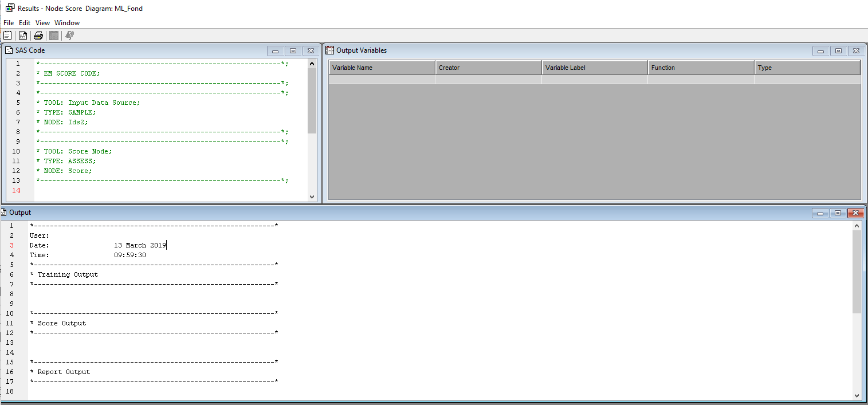868x405 pixels.
Task: Click the printer icon in the toolbar
Action: [x=38, y=35]
